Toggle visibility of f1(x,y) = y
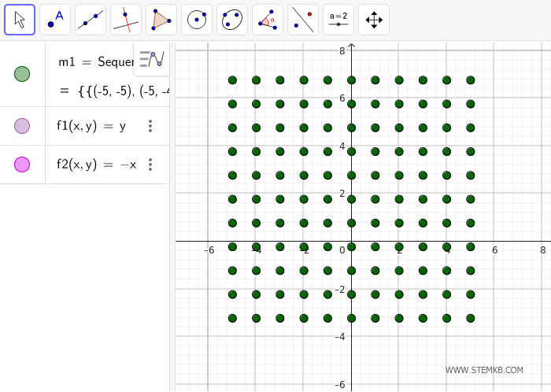This screenshot has width=551, height=392. click(x=22, y=126)
